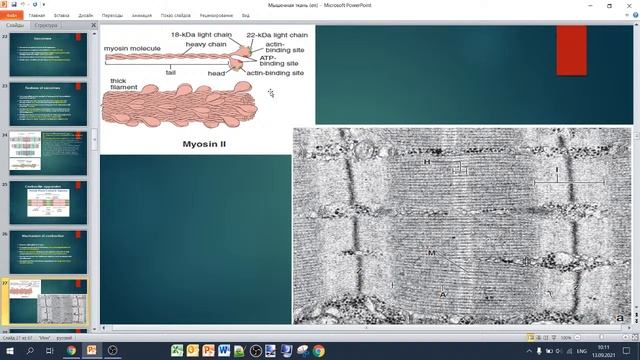Switch to the Главная ribbon tab
This screenshot has height=360, width=640.
click(37, 15)
